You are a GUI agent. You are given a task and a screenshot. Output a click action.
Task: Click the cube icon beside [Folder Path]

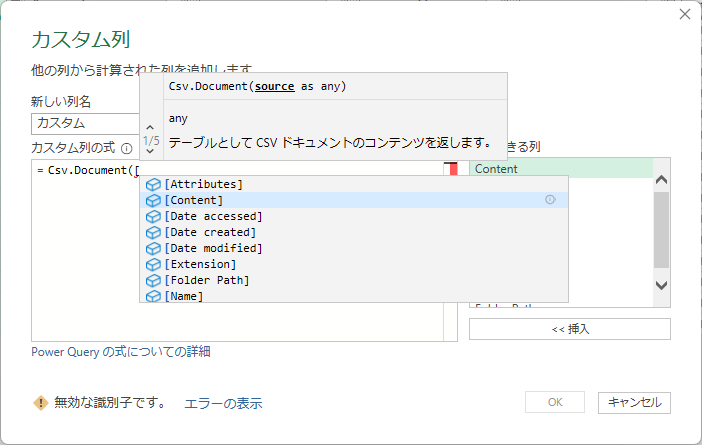(153, 280)
